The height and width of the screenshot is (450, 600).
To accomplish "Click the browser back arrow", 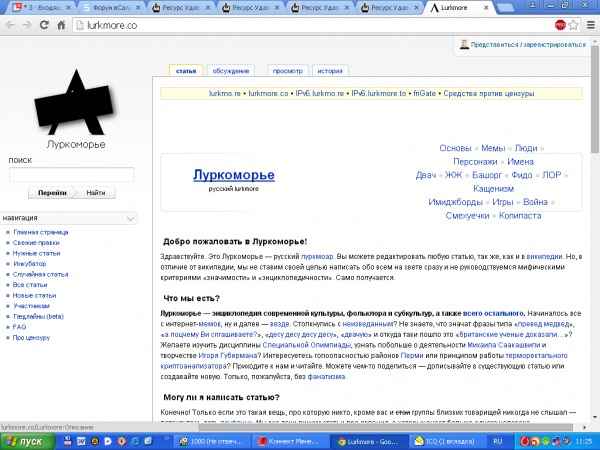I will pyautogui.click(x=10, y=25).
